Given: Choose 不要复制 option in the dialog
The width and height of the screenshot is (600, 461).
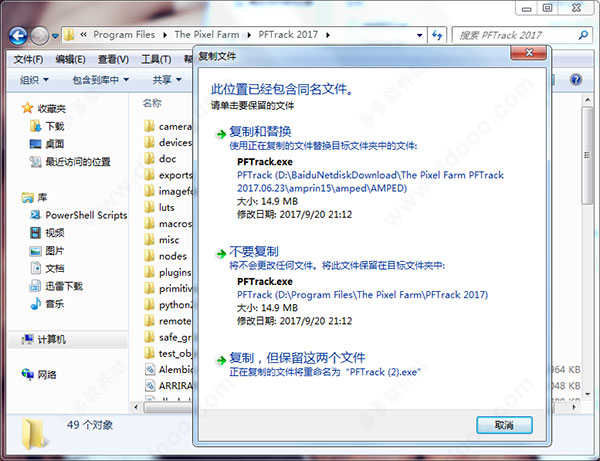Looking at the screenshot, I should pos(254,252).
